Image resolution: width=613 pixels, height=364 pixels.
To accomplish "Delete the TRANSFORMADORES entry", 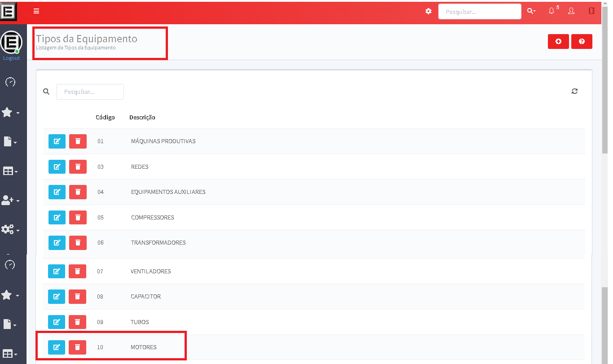I will [78, 243].
